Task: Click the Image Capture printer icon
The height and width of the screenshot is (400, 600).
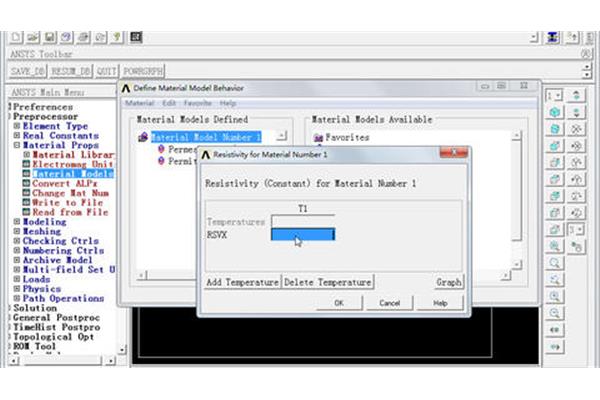Action: [83, 37]
